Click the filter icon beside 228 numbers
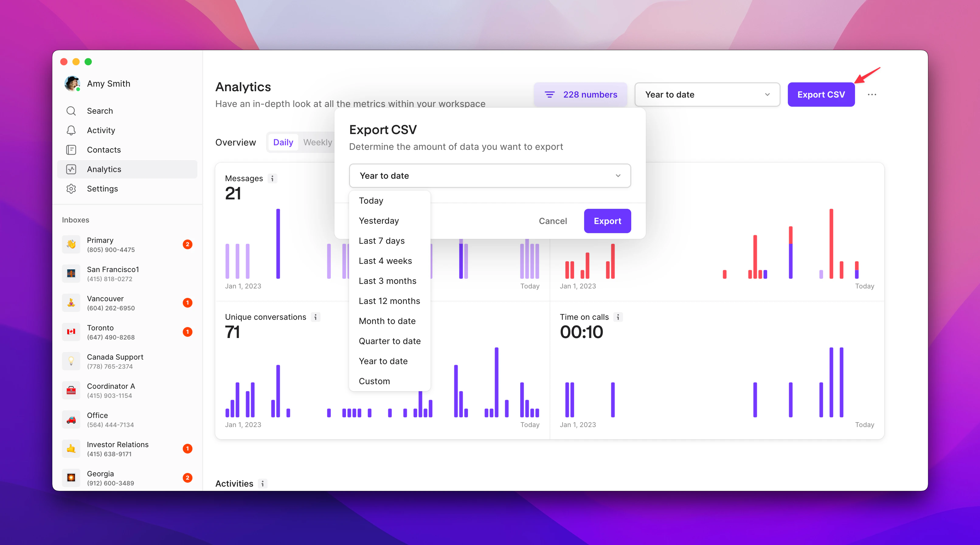The image size is (980, 545). point(550,94)
